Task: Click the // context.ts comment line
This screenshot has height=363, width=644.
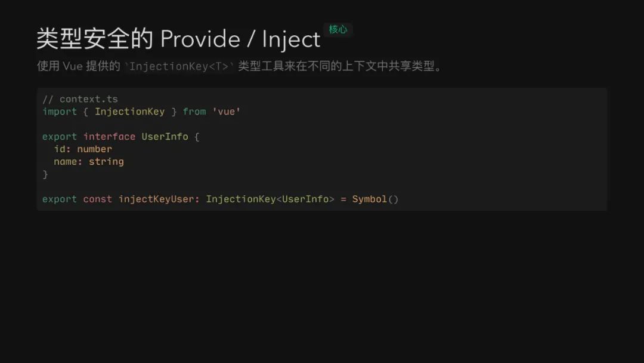Action: pos(80,99)
